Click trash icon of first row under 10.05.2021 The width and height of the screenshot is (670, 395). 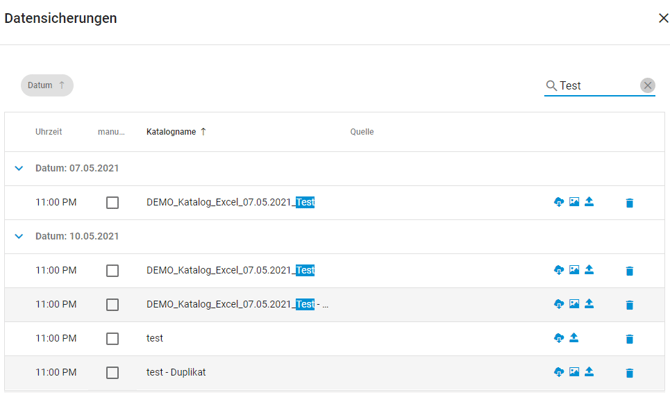click(x=629, y=271)
